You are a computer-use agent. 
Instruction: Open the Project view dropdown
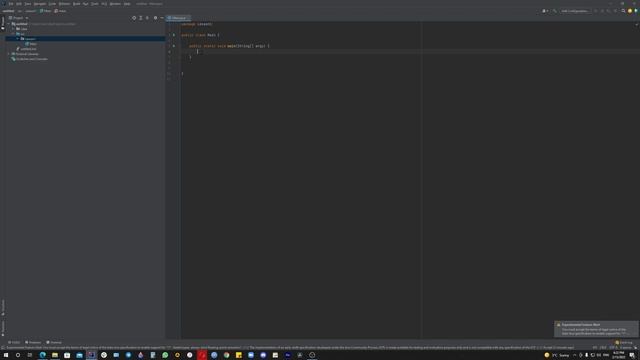click(18, 18)
